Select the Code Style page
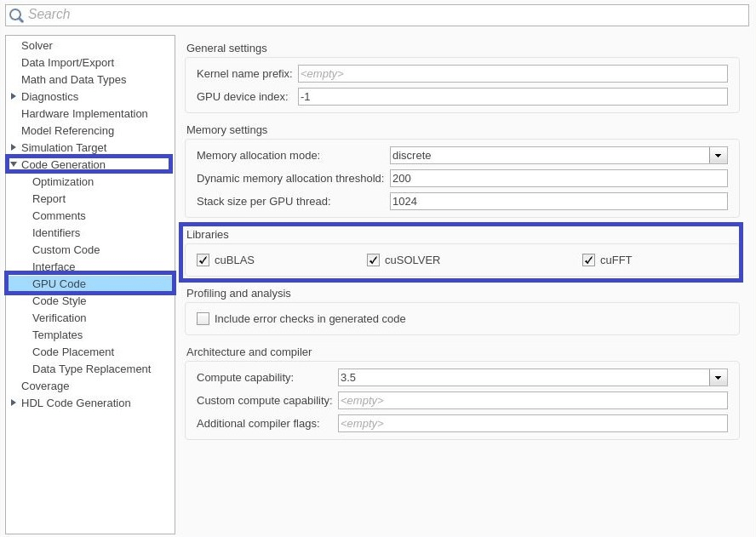The image size is (756, 537). pos(59,301)
